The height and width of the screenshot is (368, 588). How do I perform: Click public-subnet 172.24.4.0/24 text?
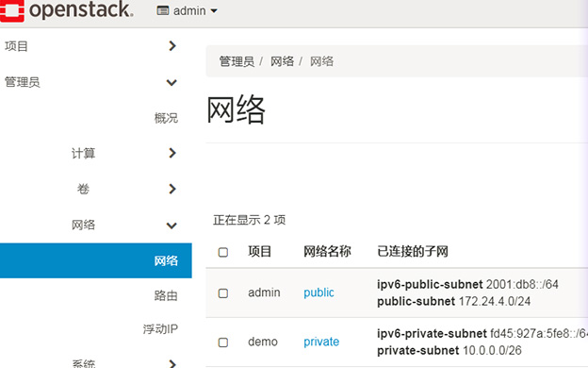(454, 301)
